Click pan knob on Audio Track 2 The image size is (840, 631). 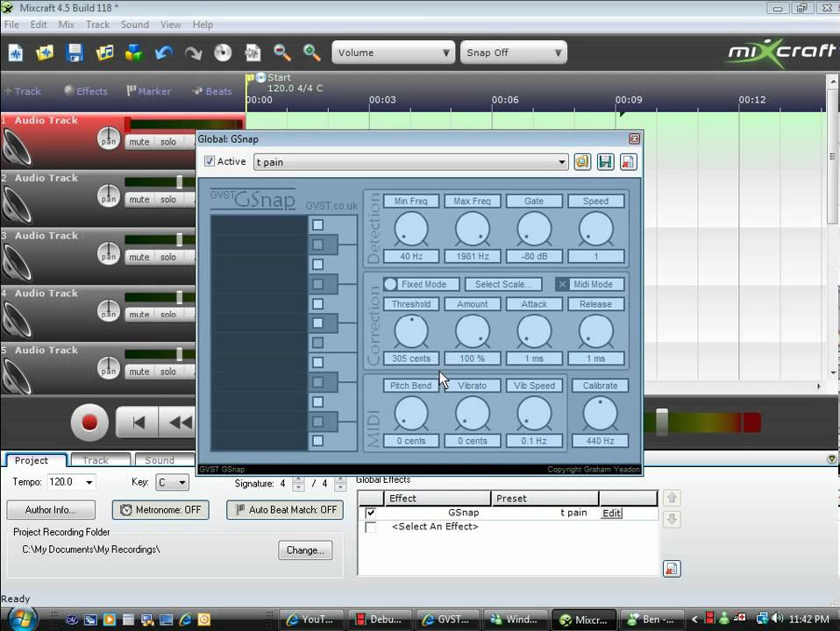pos(108,196)
